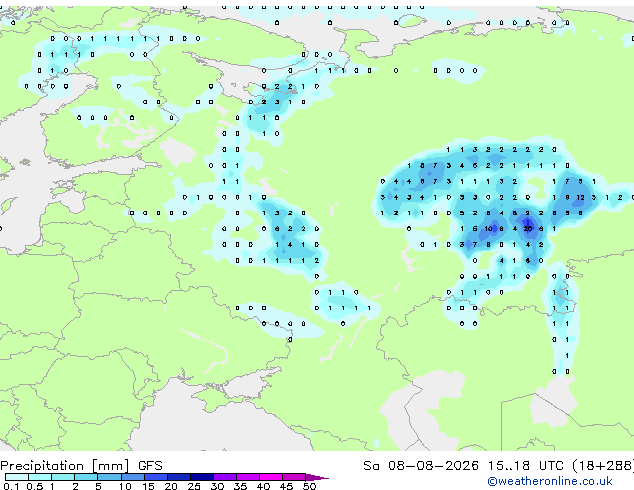Click the legend scale label '25'
634x490 pixels.
(x=194, y=486)
